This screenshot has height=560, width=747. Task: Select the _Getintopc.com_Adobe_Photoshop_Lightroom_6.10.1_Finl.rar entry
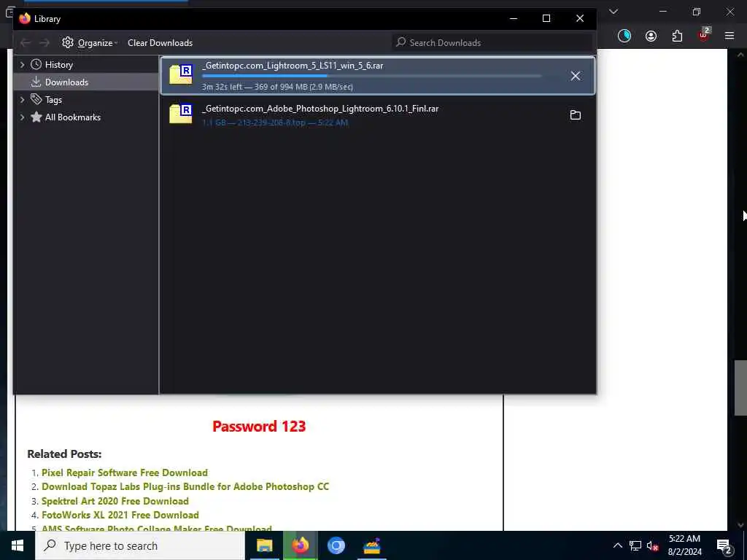pos(377,114)
